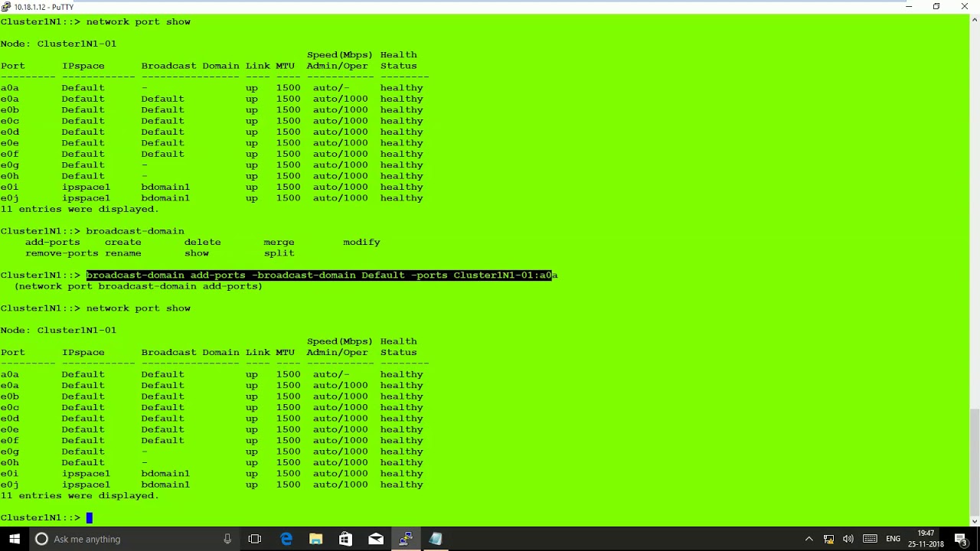Screen dimensions: 980x551
Task: Click 'create' in the command options list
Action: point(122,242)
